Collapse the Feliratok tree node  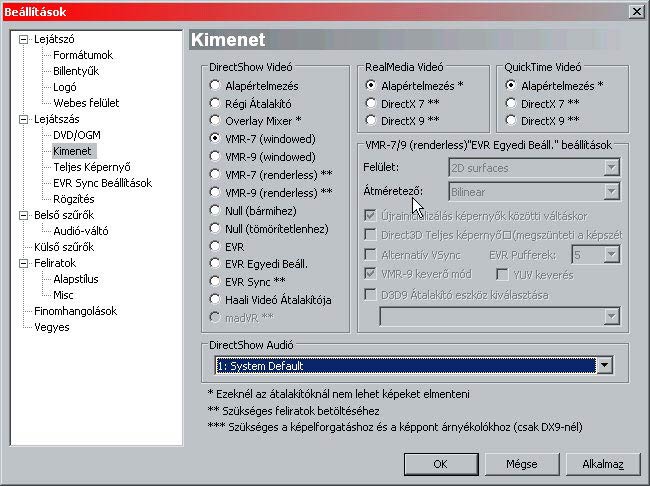(x=24, y=263)
